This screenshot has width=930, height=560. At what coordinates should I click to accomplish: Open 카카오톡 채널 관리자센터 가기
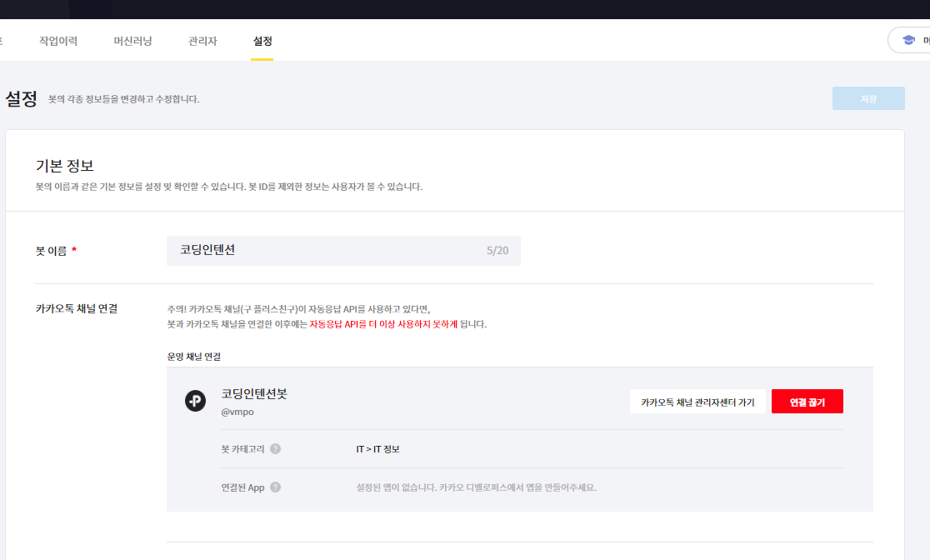[697, 402]
